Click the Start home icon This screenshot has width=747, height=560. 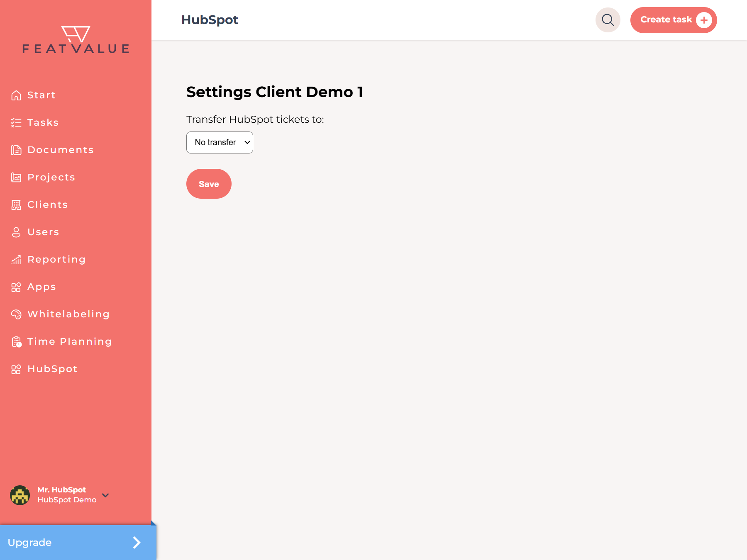16,95
